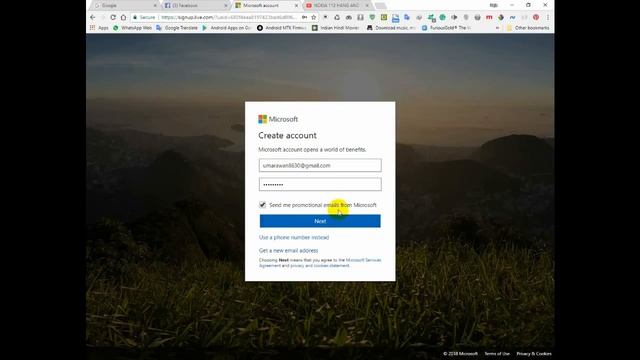640x360 pixels.
Task: Open the Apps bookmarks shortcut
Action: (x=99, y=28)
